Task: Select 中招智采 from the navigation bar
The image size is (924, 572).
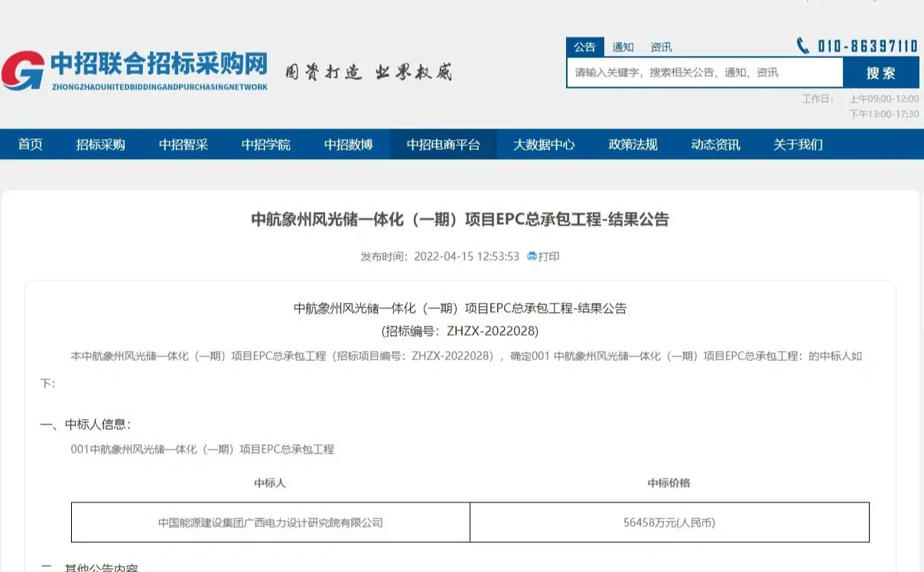Action: click(184, 145)
